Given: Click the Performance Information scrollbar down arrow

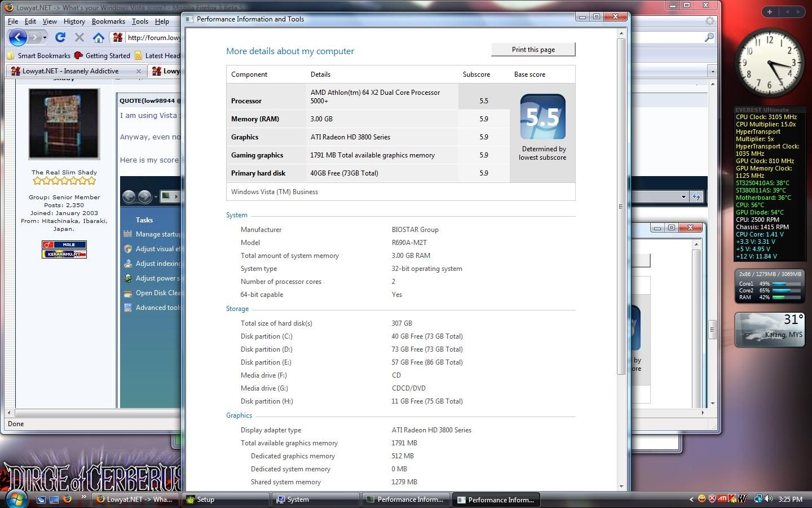Looking at the screenshot, I should pyautogui.click(x=621, y=486).
